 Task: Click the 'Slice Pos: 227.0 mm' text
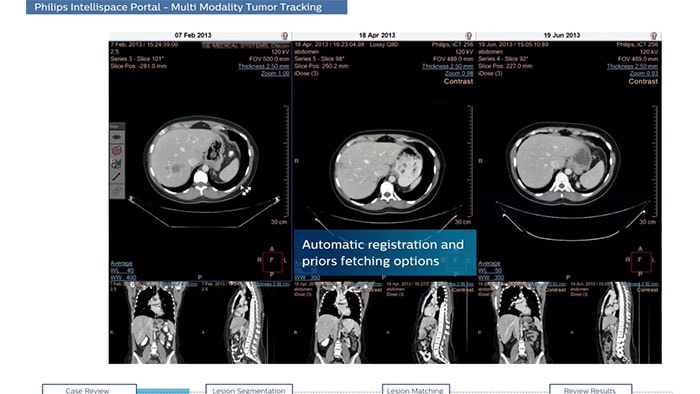(505, 66)
